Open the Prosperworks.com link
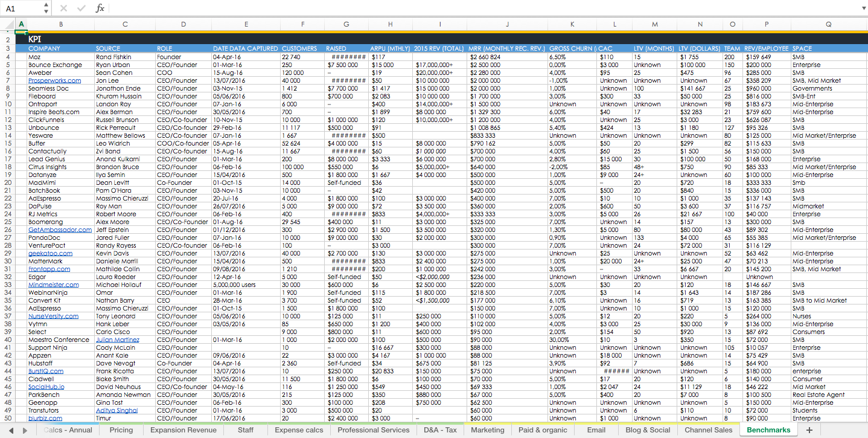 click(54, 80)
